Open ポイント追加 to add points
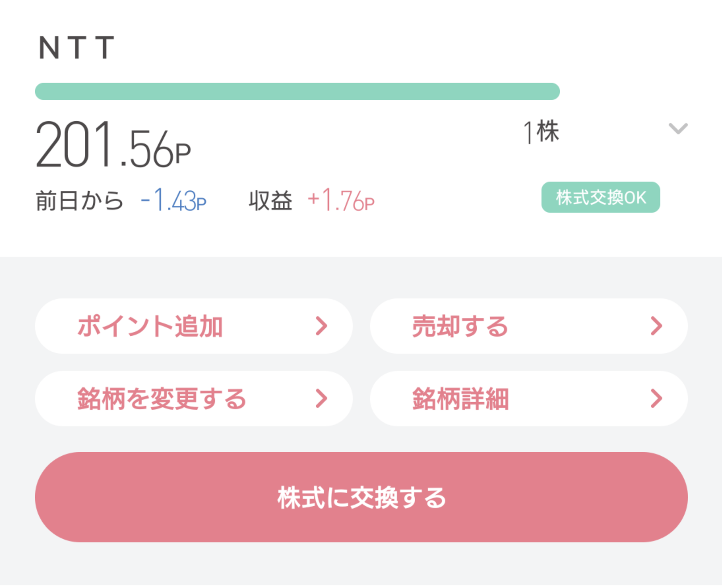Screen dimensions: 722x588 (x=150, y=327)
